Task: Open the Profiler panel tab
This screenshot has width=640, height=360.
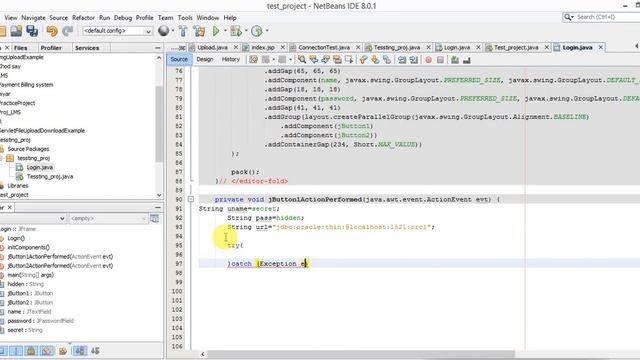Action: (51, 48)
